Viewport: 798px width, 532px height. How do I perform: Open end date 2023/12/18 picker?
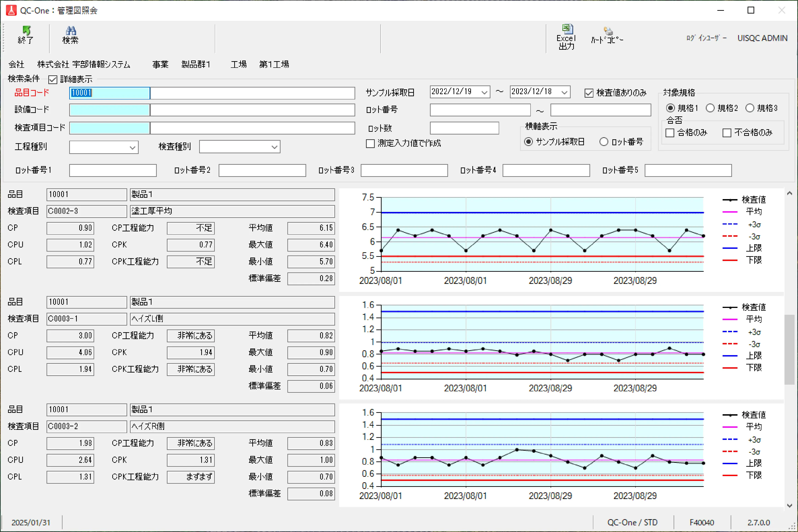click(x=564, y=92)
